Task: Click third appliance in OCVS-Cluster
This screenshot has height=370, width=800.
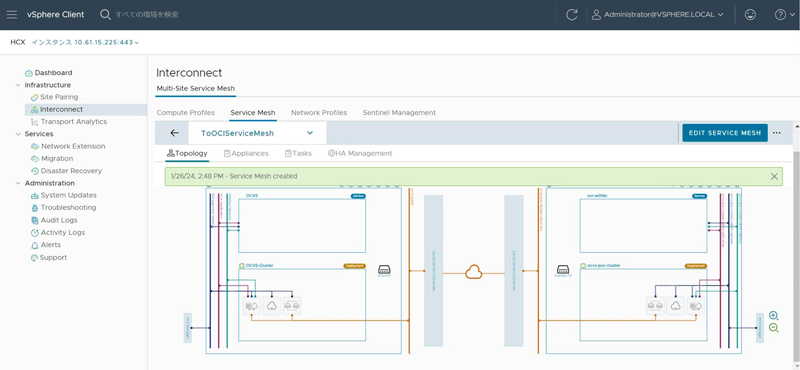Action: coord(292,305)
